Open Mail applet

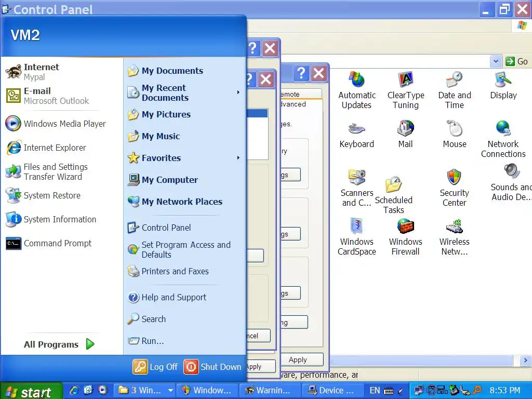click(405, 134)
